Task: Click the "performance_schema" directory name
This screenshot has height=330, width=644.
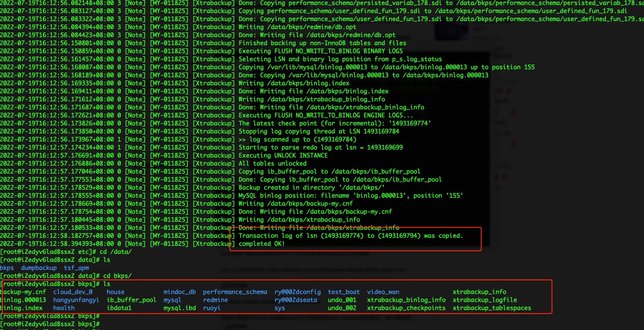Action: point(235,292)
